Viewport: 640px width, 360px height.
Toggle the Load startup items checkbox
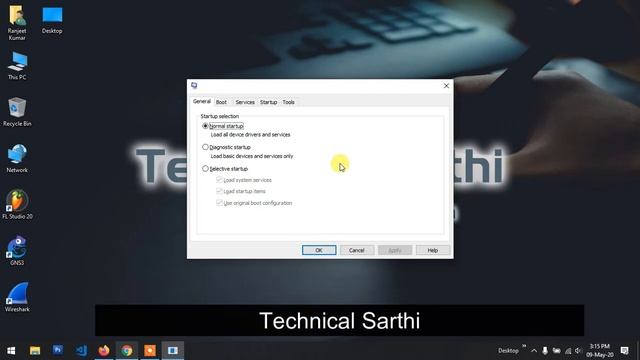pyautogui.click(x=219, y=191)
